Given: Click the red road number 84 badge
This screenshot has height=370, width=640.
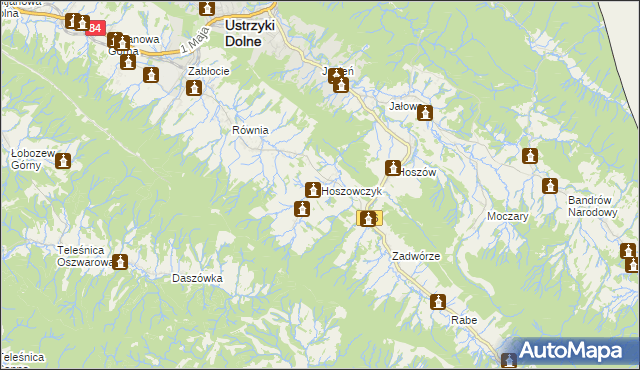Looking at the screenshot, I should (x=96, y=28).
